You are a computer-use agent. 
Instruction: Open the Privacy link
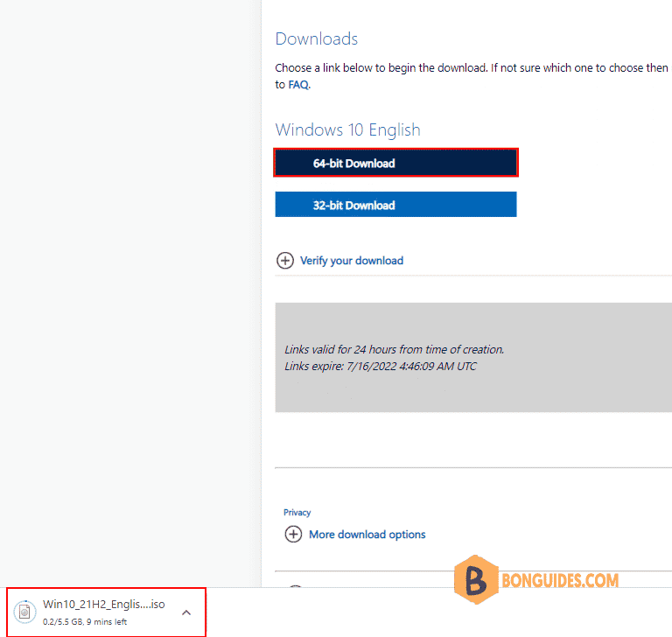[x=297, y=512]
